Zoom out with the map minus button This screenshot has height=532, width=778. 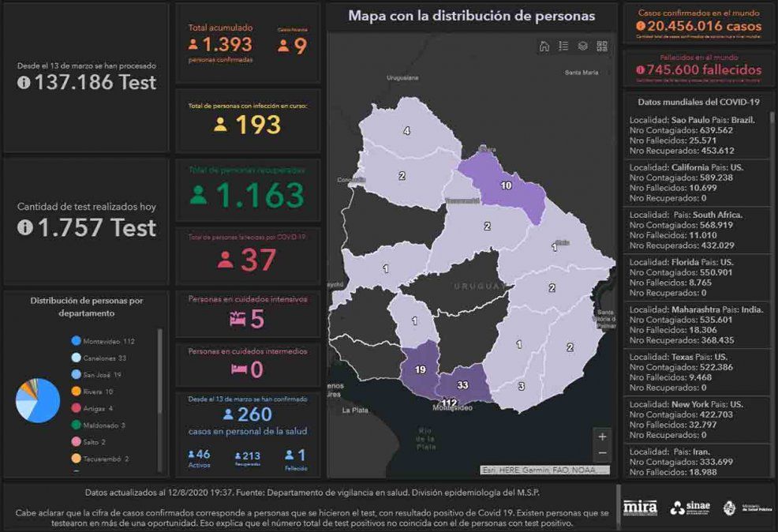coord(603,453)
